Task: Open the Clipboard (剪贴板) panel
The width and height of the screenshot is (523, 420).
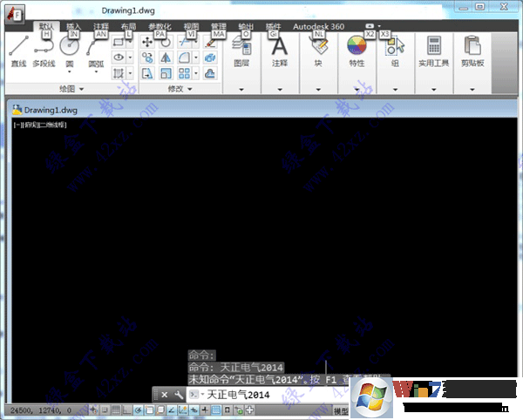Action: 472,51
